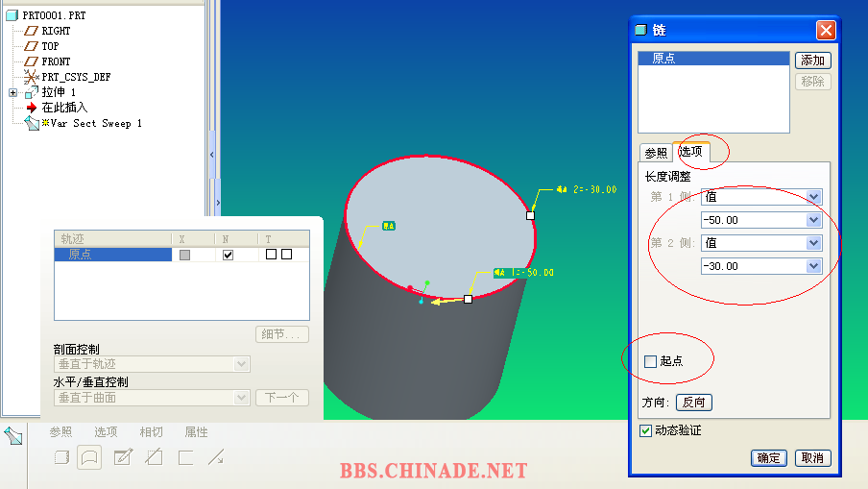The image size is (868, 489).
Task: Confirm with the 确定 button
Action: pyautogui.click(x=768, y=458)
